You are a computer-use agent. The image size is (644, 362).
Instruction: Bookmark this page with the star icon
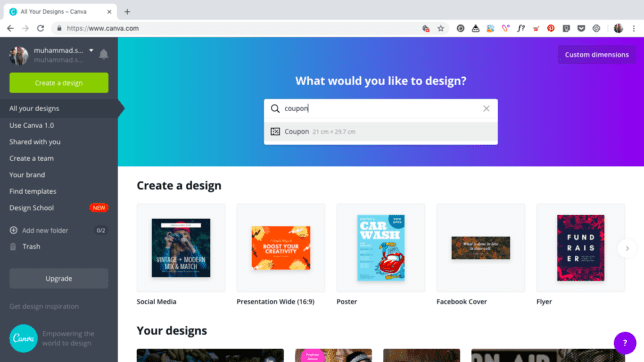441,28
